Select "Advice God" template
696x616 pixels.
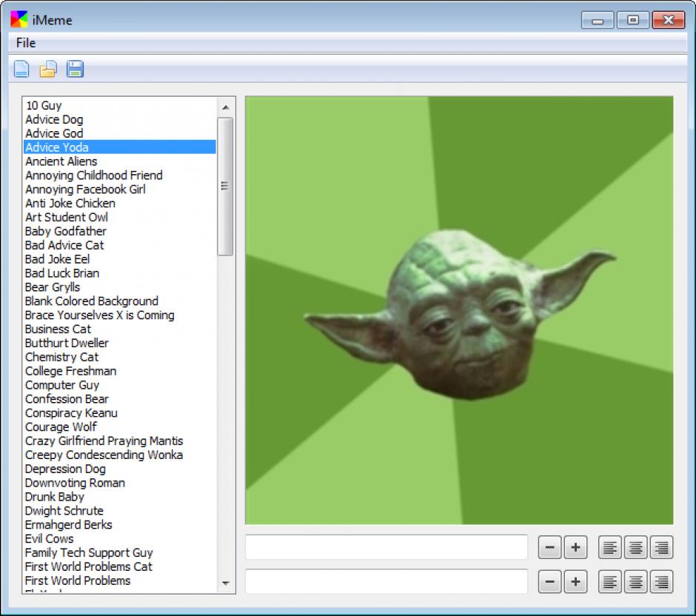(120, 133)
